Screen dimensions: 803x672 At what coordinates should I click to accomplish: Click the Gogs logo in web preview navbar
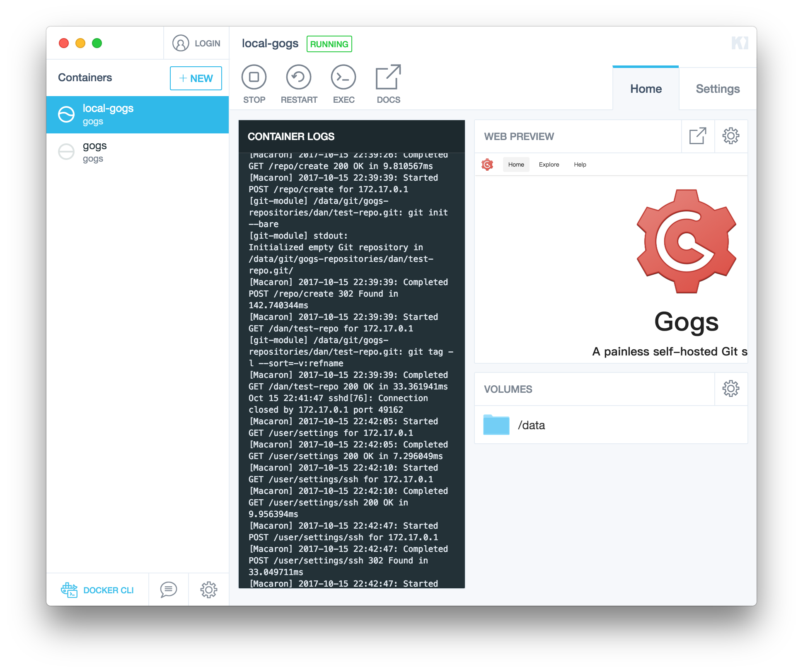[487, 164]
